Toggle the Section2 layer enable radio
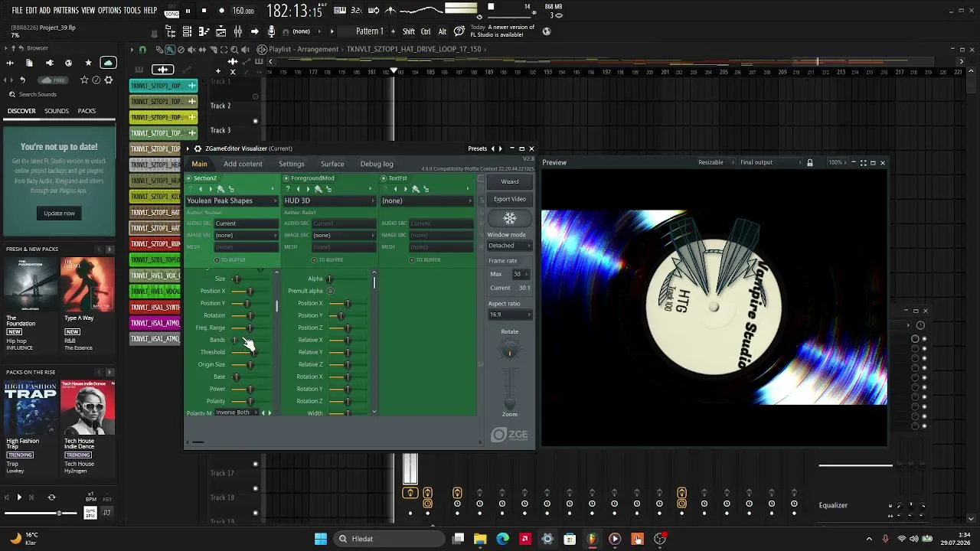The width and height of the screenshot is (980, 551). 189,178
